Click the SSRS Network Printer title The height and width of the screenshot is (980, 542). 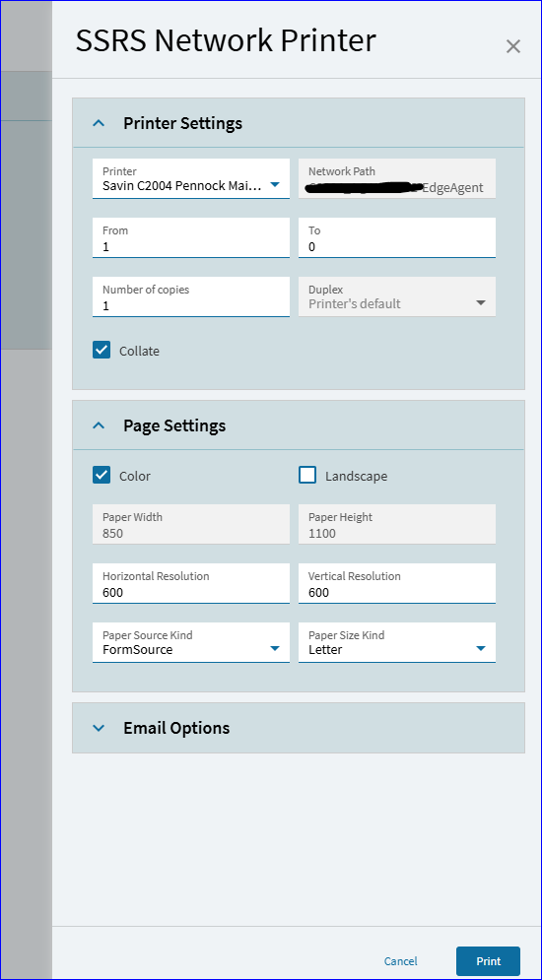tap(226, 40)
